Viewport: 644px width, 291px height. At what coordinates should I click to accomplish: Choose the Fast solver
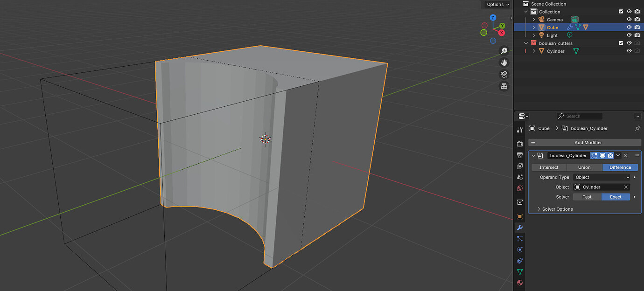587,197
